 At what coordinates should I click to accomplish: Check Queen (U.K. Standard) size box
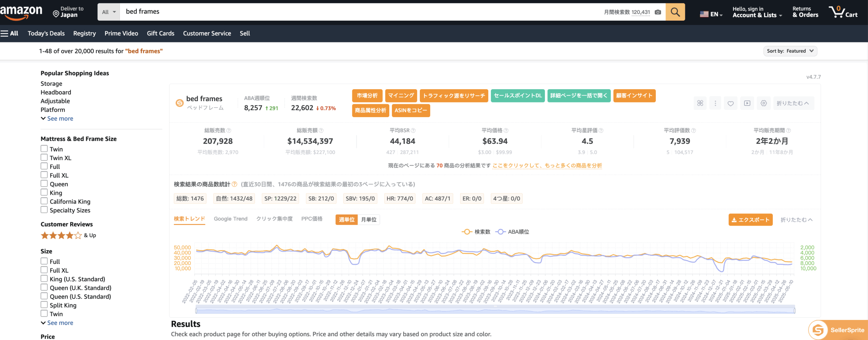tap(44, 287)
